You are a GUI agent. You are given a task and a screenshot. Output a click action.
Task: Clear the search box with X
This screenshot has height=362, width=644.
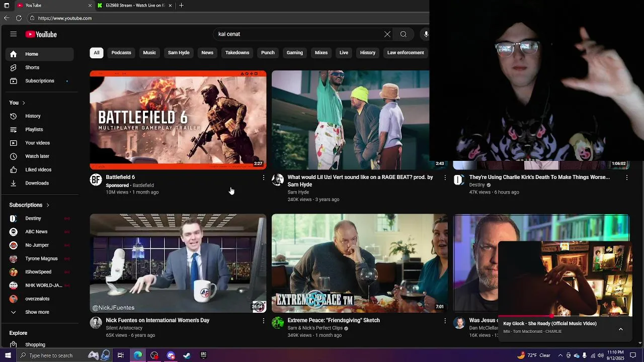(x=387, y=34)
